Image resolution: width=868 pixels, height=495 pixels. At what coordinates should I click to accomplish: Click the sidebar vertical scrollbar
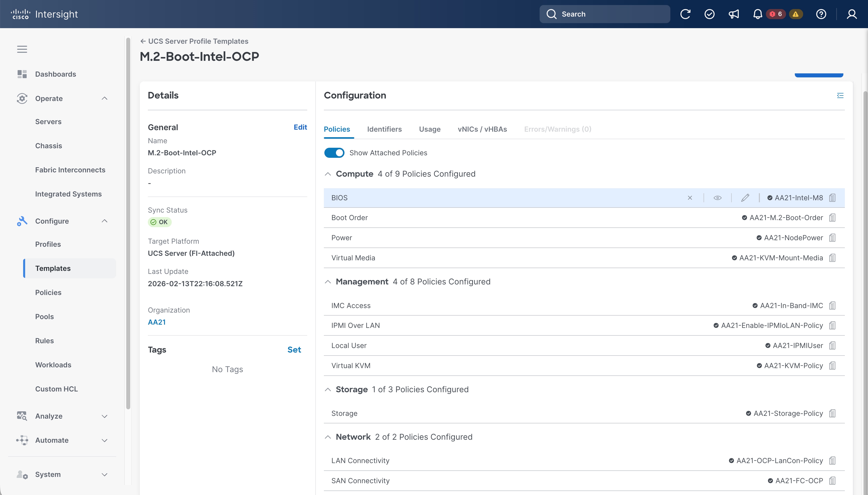tap(128, 223)
